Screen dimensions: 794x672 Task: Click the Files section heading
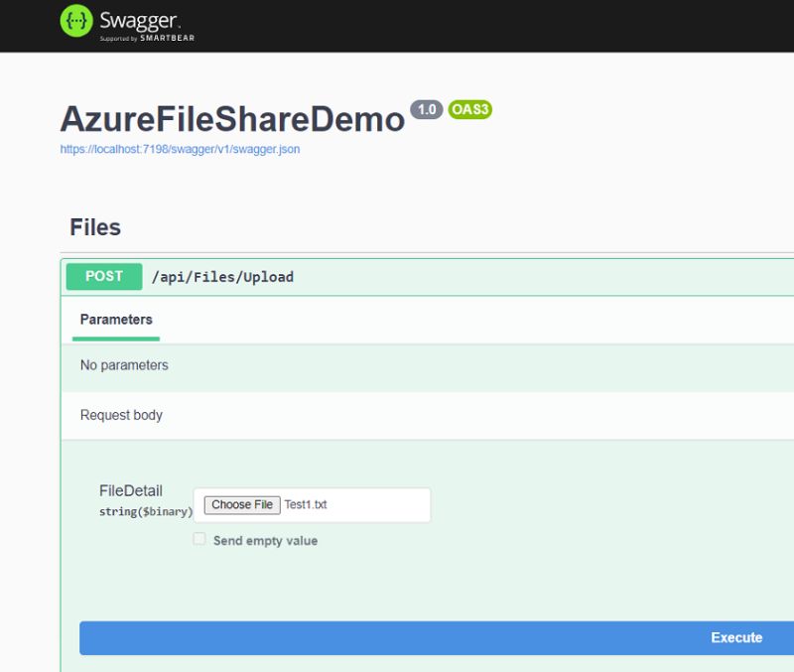(95, 227)
